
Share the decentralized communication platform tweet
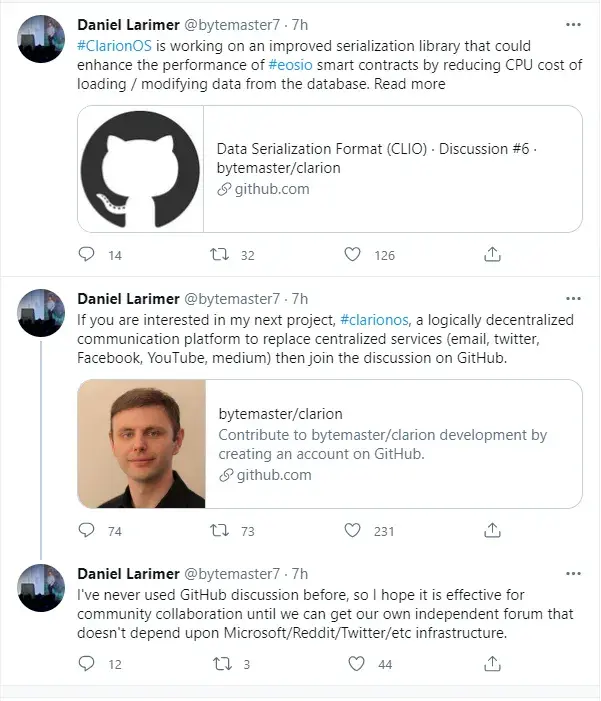(x=492, y=531)
